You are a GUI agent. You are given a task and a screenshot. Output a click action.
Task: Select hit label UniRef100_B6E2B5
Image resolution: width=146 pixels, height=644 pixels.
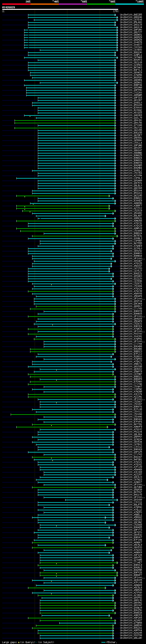[131, 15]
